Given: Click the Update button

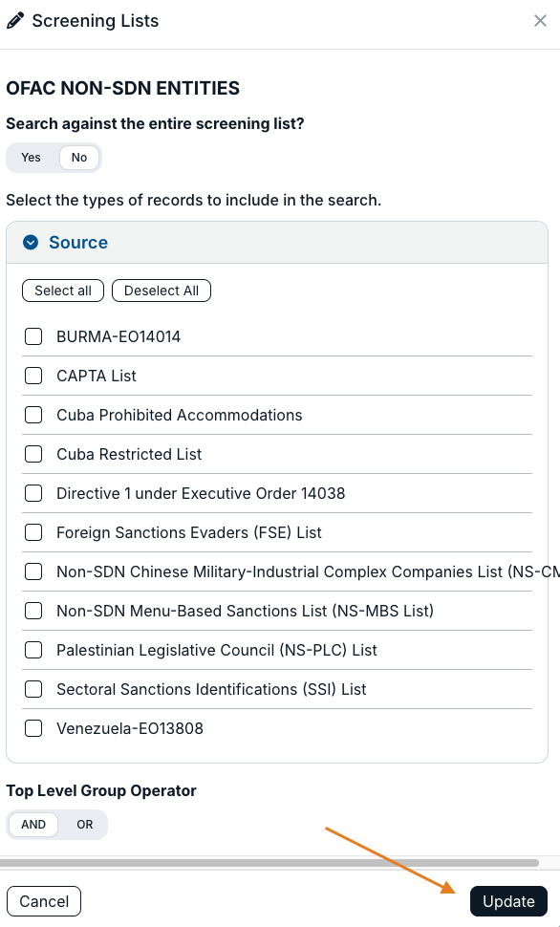Looking at the screenshot, I should point(508,901).
